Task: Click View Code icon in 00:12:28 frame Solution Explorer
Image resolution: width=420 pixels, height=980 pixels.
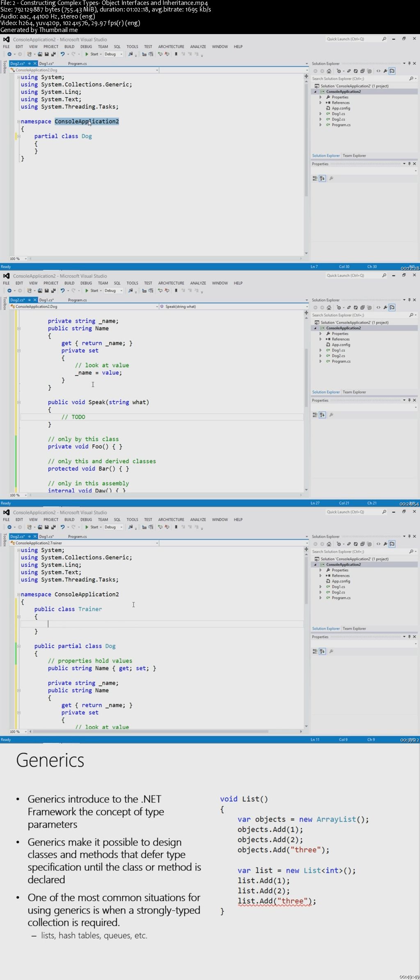Action: (x=379, y=71)
